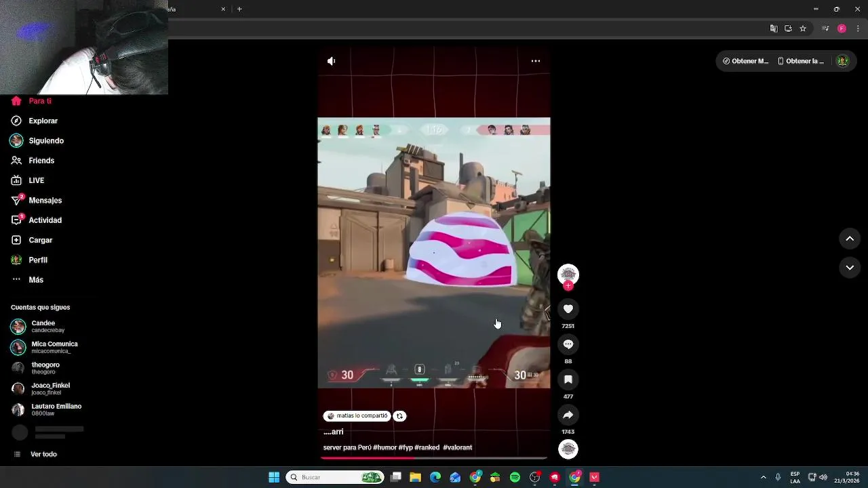The height and width of the screenshot is (488, 868).
Task: Open the Chrome three-dot menu
Action: click(x=857, y=28)
